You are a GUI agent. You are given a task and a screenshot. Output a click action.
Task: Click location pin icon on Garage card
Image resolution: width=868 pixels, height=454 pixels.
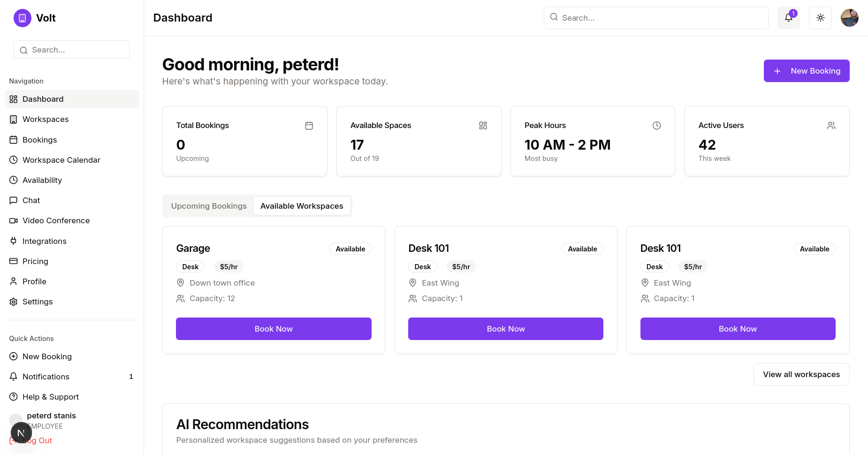180,283
